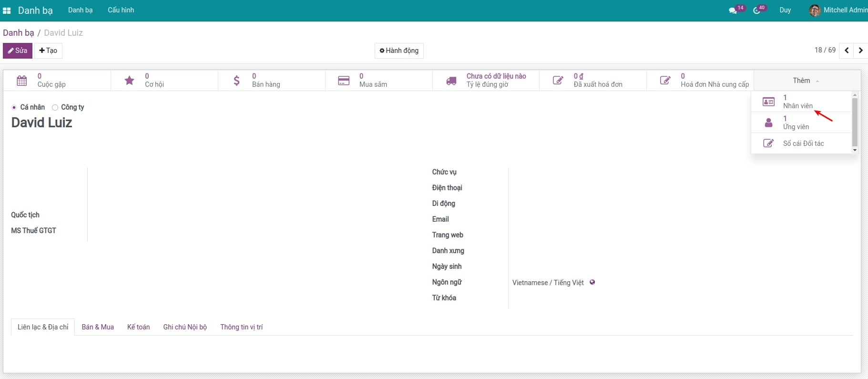Select the Công ty radio button
The height and width of the screenshot is (379, 868).
[x=55, y=107]
